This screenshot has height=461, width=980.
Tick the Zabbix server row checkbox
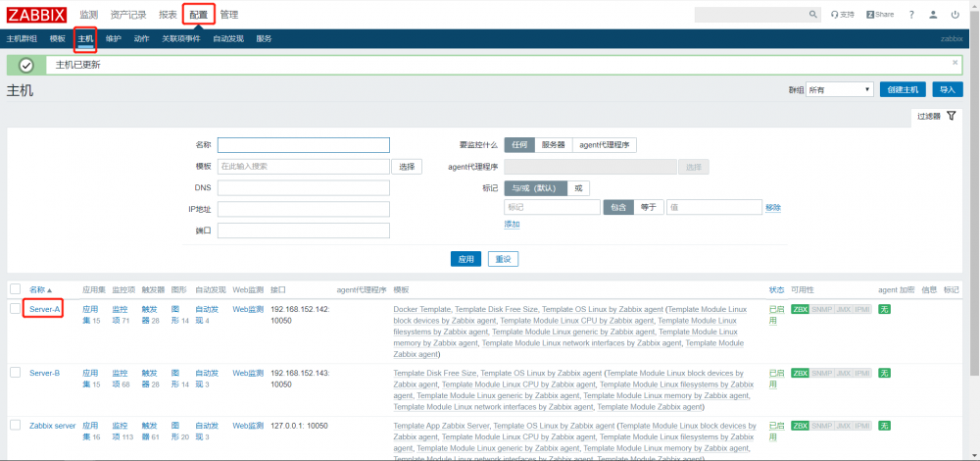coord(16,425)
